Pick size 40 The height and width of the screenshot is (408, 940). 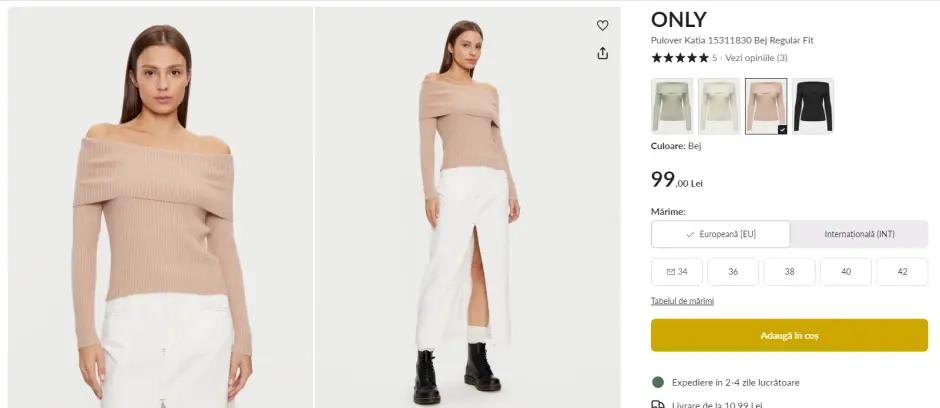pyautogui.click(x=846, y=272)
